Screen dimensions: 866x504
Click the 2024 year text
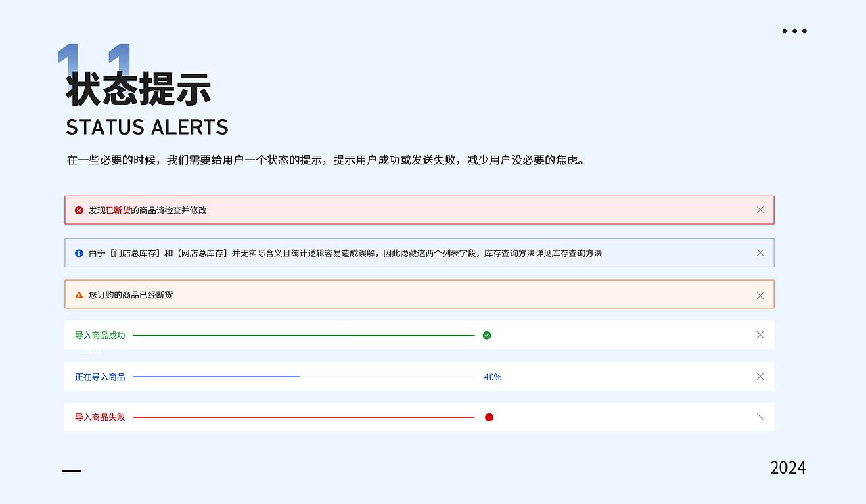[x=788, y=467]
